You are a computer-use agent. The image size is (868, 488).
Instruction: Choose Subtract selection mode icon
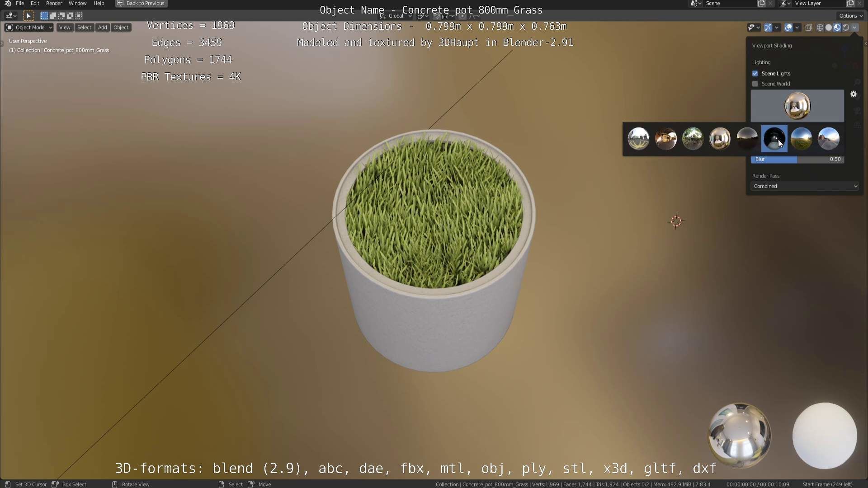pos(61,16)
